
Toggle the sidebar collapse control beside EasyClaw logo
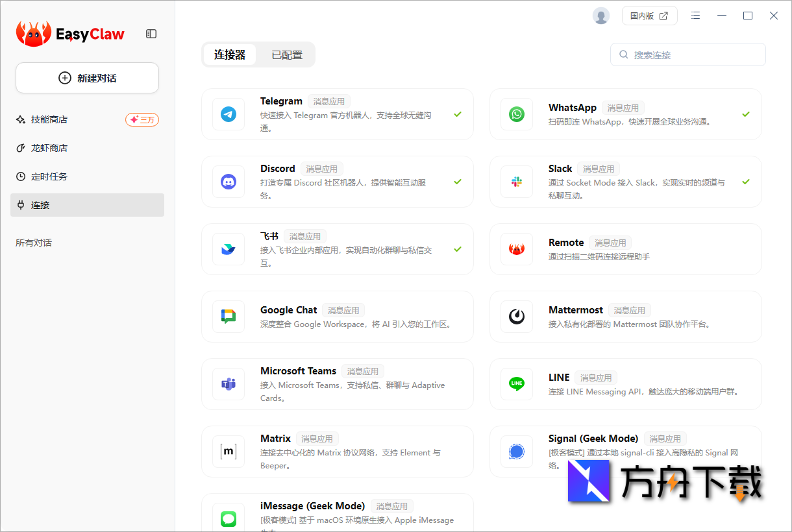tap(151, 34)
